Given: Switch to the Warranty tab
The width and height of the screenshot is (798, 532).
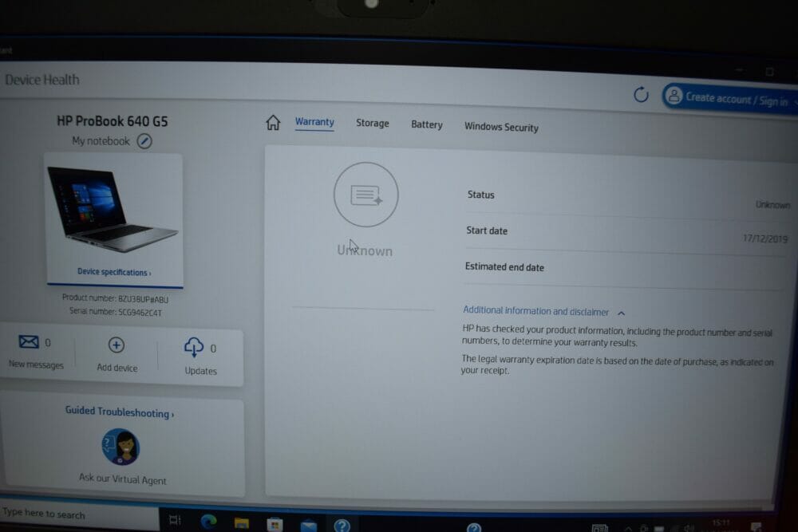Looking at the screenshot, I should pos(314,122).
